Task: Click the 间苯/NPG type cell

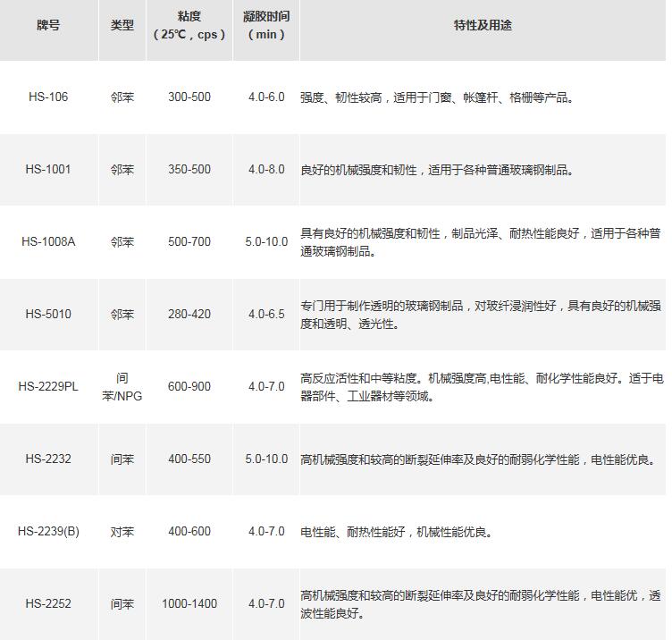Action: coord(122,386)
